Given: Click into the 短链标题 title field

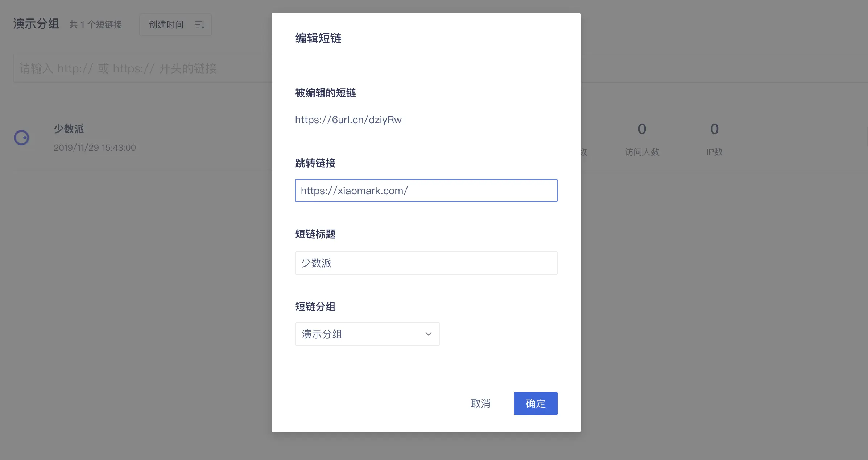Looking at the screenshot, I should (426, 263).
